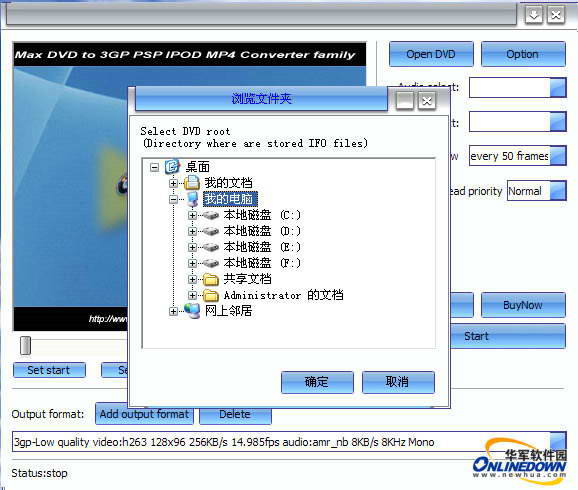Click the drive icon for F:
578x490 pixels.
click(211, 263)
